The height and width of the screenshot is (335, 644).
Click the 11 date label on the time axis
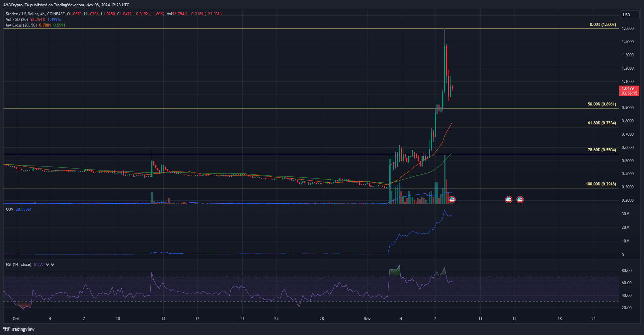click(x=480, y=319)
